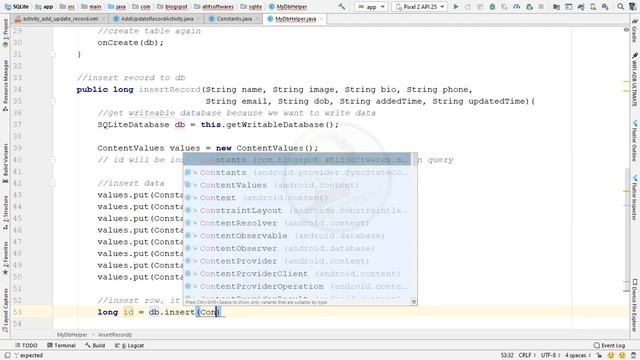Screen dimensions: 640x360
Task: Click Attach Debugger to Android Process icon
Action: [529, 7]
